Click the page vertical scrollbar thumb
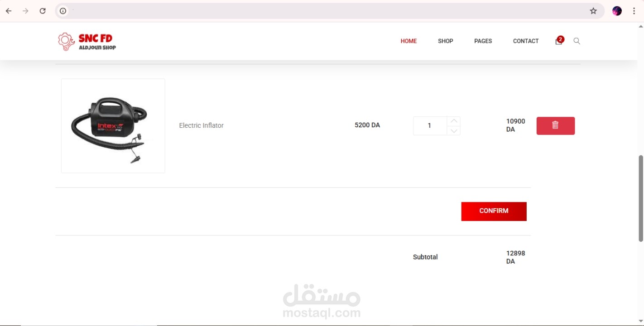This screenshot has height=326, width=644. coord(641,198)
